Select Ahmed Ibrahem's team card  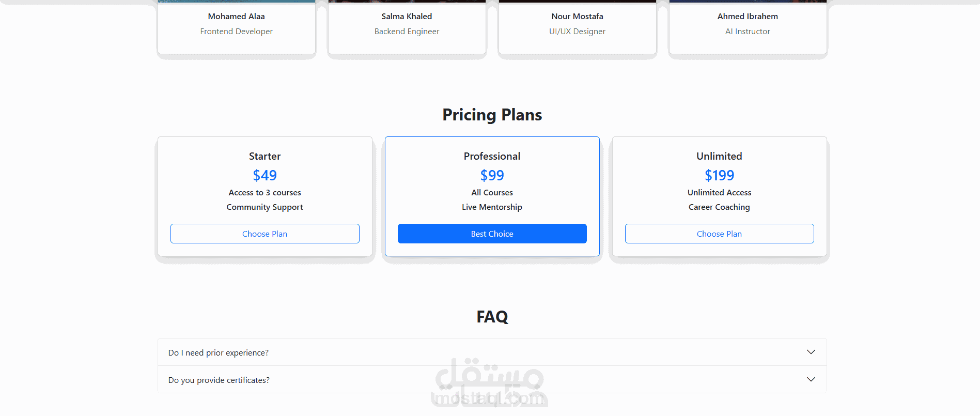tap(748, 27)
